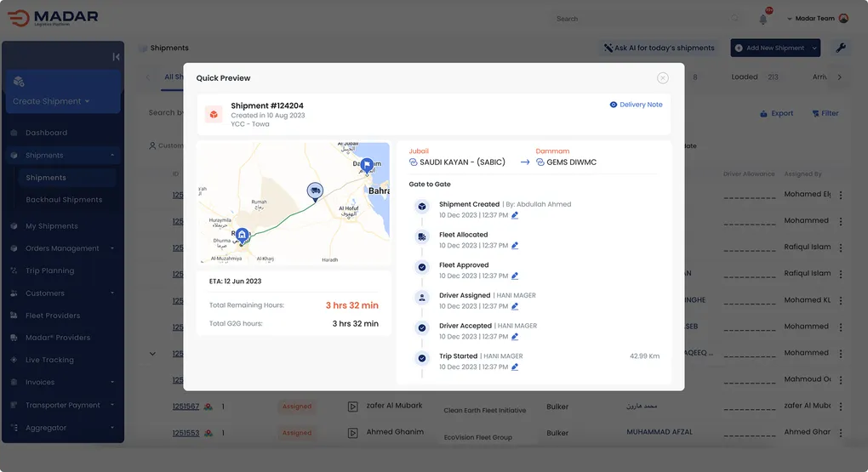Screen dimensions: 868x472
Task: Ask AI for today's shipments
Action: pos(658,48)
